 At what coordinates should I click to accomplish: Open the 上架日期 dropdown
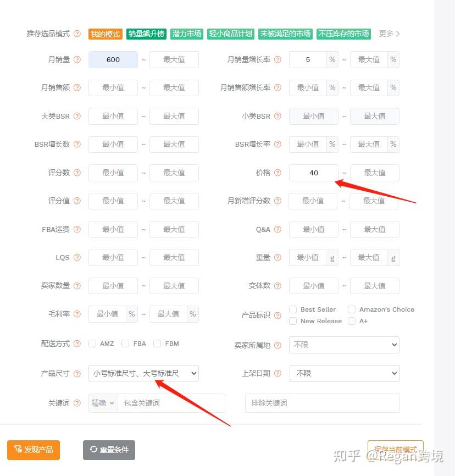344,373
